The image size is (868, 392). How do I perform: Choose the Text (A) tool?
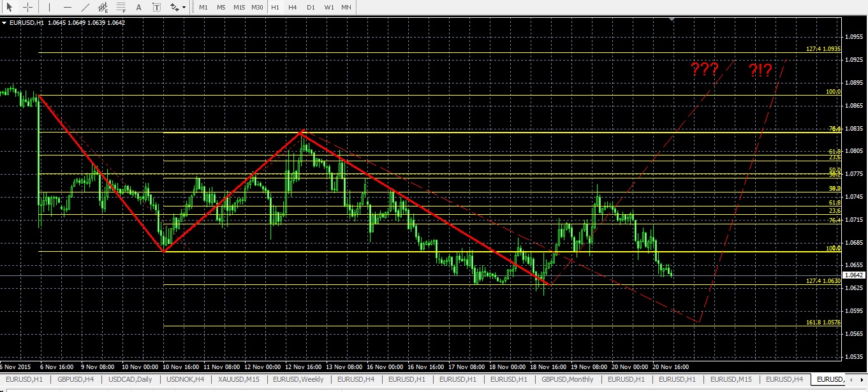click(x=139, y=7)
